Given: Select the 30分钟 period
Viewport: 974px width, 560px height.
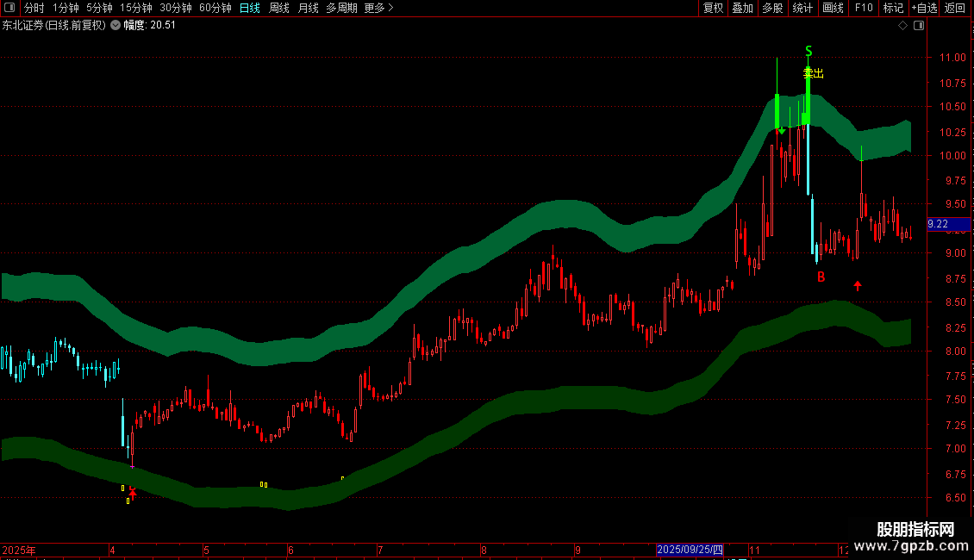Looking at the screenshot, I should 176,8.
